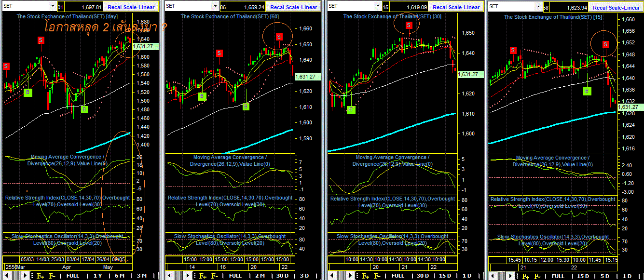Click title 'The Stock Exchange of Thailand(SET) [60]'
Viewport: 644px width, 280px height.
click(x=230, y=16)
